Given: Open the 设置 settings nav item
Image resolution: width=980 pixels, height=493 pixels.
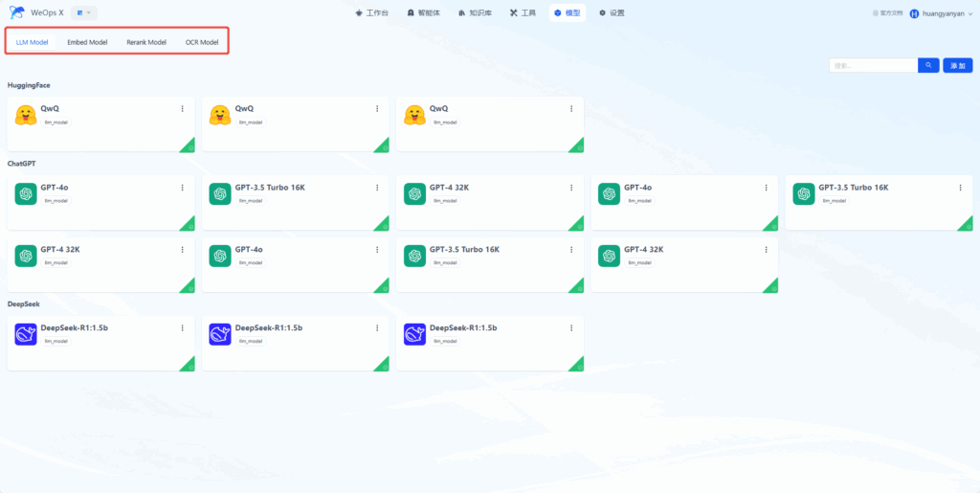Looking at the screenshot, I should click(x=612, y=12).
